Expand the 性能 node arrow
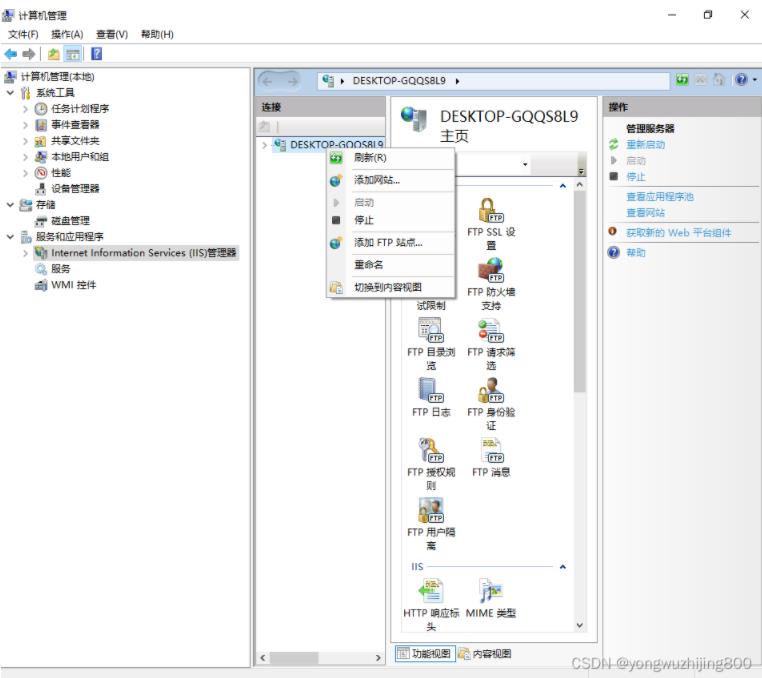This screenshot has width=762, height=678. pyautogui.click(x=25, y=173)
